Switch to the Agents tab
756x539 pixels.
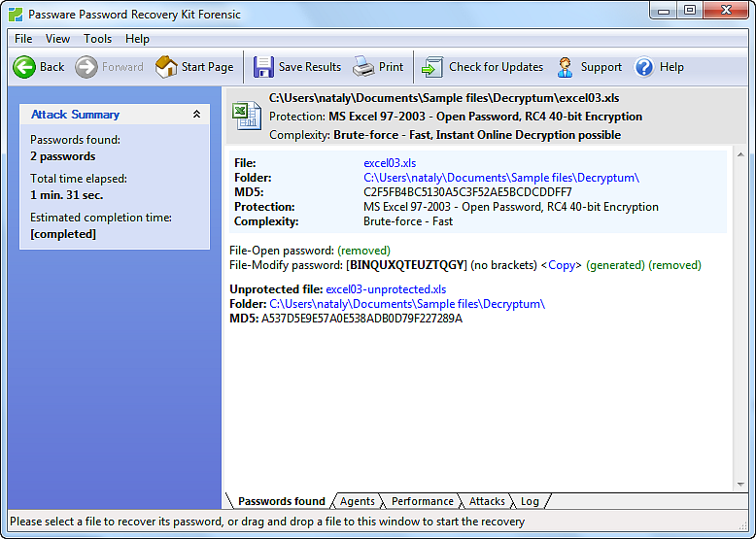coord(357,501)
